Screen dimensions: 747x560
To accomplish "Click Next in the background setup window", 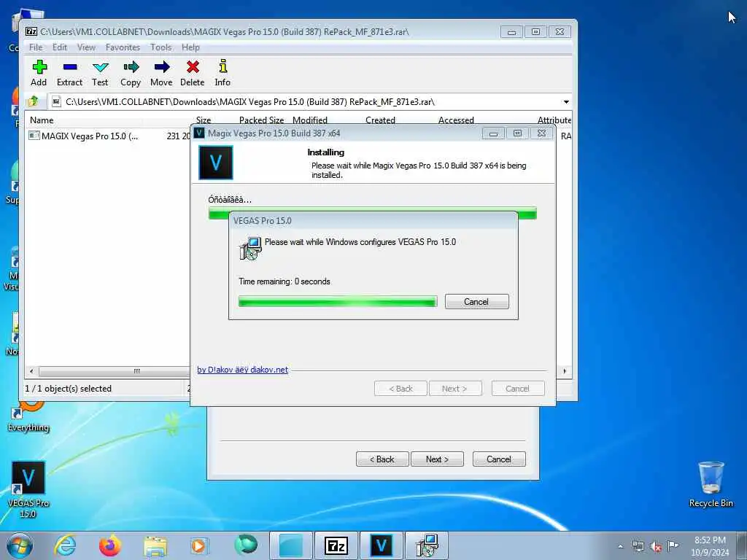I will tap(437, 459).
